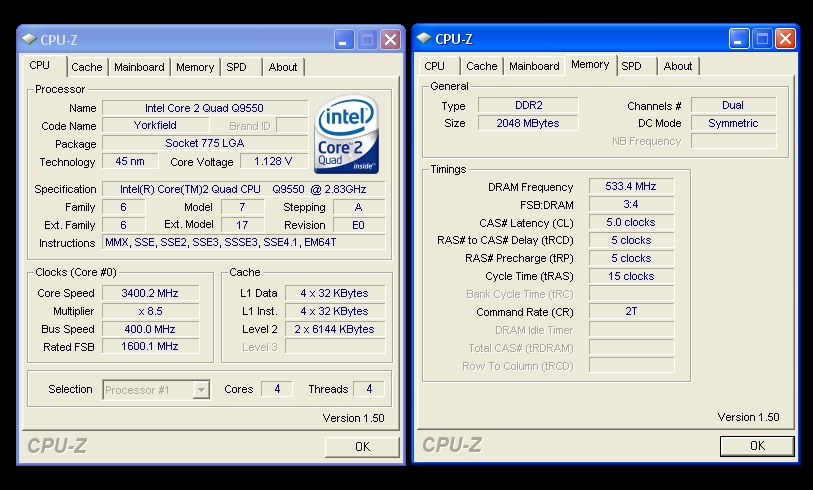This screenshot has width=813, height=490.
Task: Click the Package value Socket 775 LGA
Action: pos(205,143)
